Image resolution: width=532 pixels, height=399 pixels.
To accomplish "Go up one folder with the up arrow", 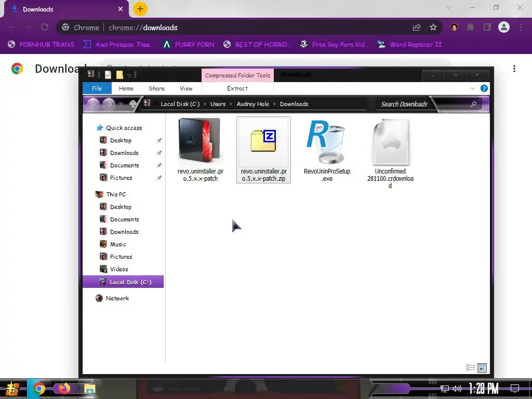I will pyautogui.click(x=132, y=104).
